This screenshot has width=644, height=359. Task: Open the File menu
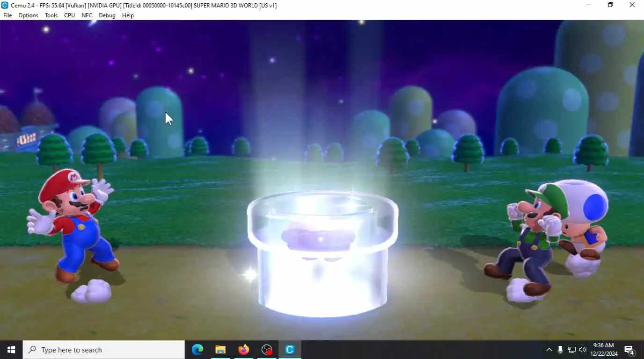(7, 15)
